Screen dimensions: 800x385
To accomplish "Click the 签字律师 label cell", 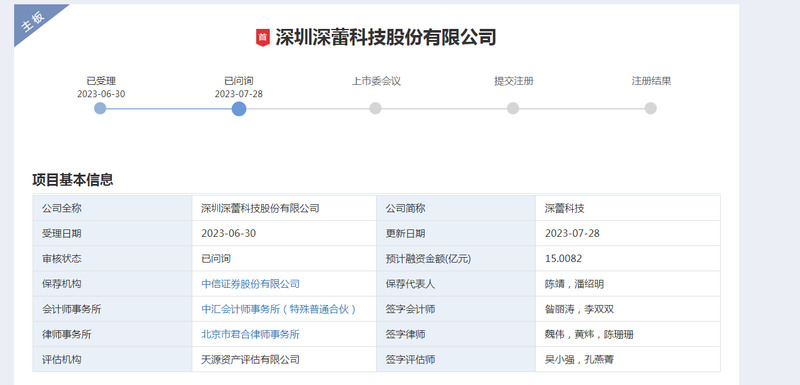I will click(x=456, y=335).
